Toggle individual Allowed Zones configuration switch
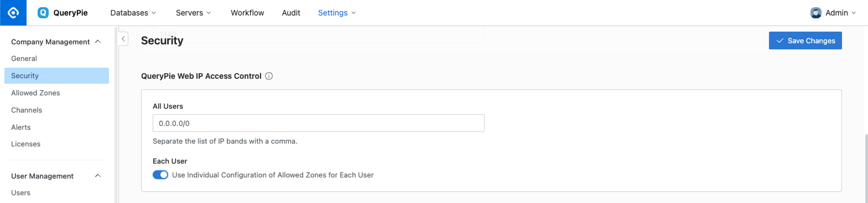 pyautogui.click(x=160, y=175)
